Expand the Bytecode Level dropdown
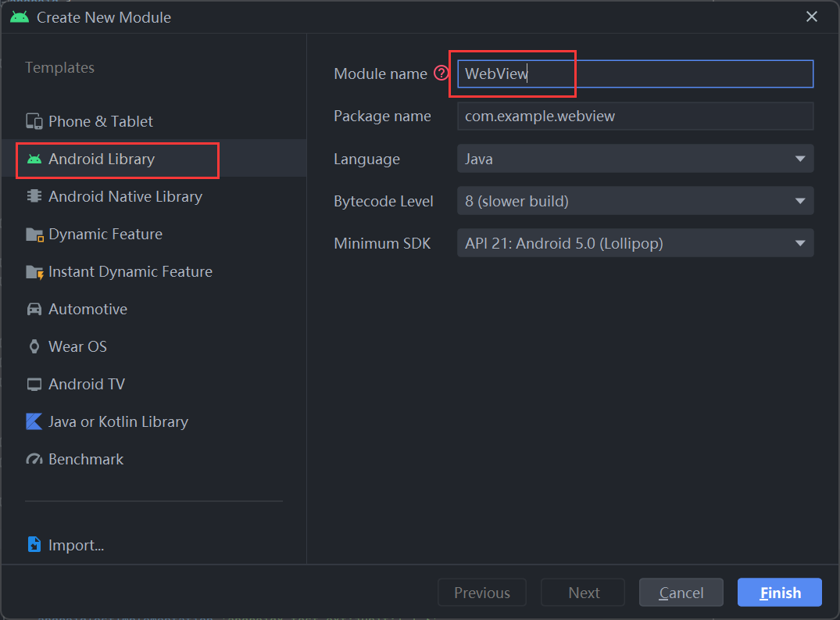The height and width of the screenshot is (620, 840). pyautogui.click(x=799, y=201)
